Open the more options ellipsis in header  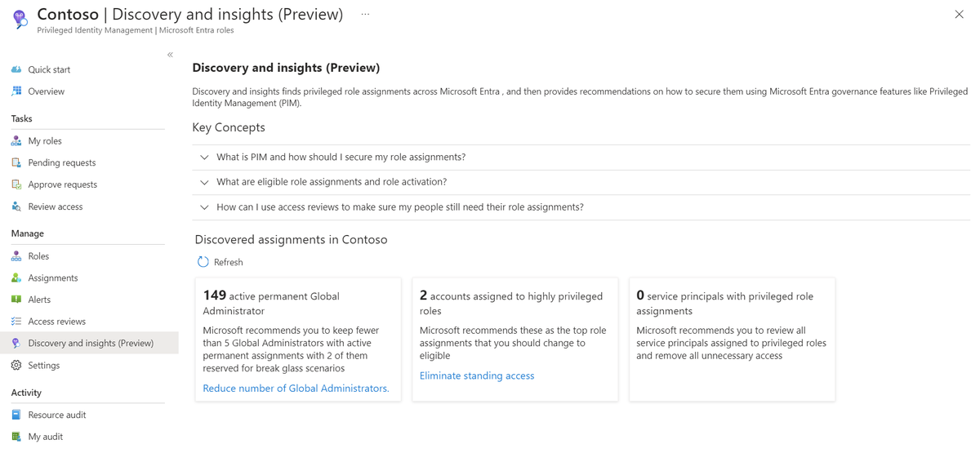[x=365, y=14]
